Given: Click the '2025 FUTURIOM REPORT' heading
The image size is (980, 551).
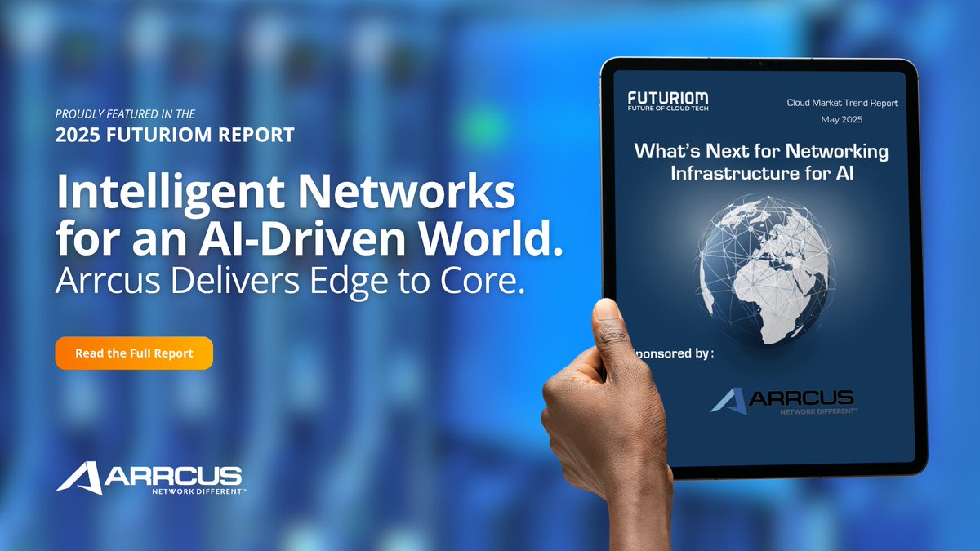Looking at the screenshot, I should click(175, 136).
